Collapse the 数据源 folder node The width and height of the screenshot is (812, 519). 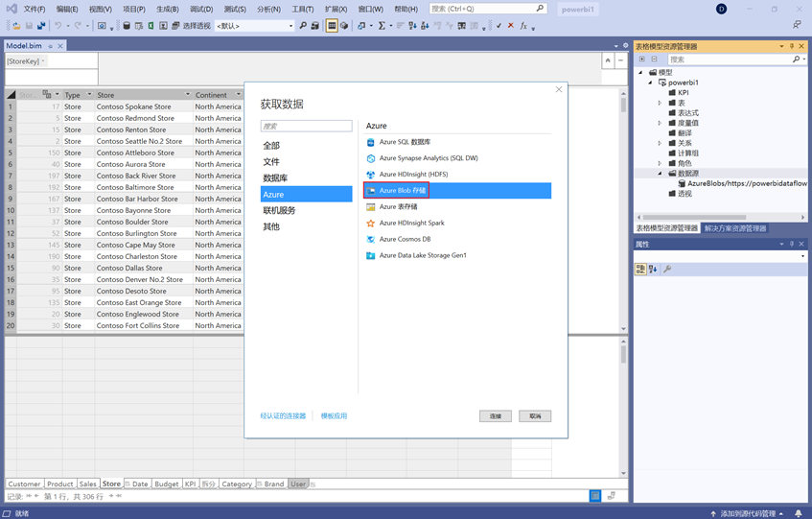(x=660, y=174)
